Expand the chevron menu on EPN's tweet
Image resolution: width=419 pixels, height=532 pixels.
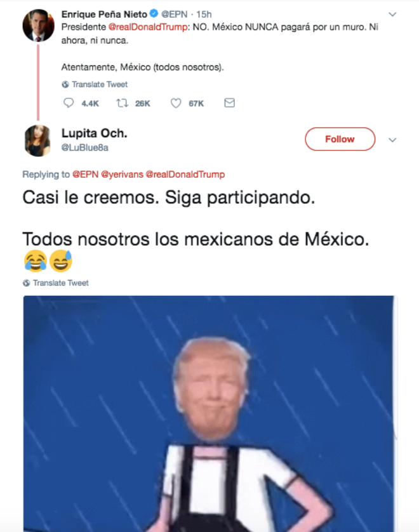pyautogui.click(x=392, y=14)
